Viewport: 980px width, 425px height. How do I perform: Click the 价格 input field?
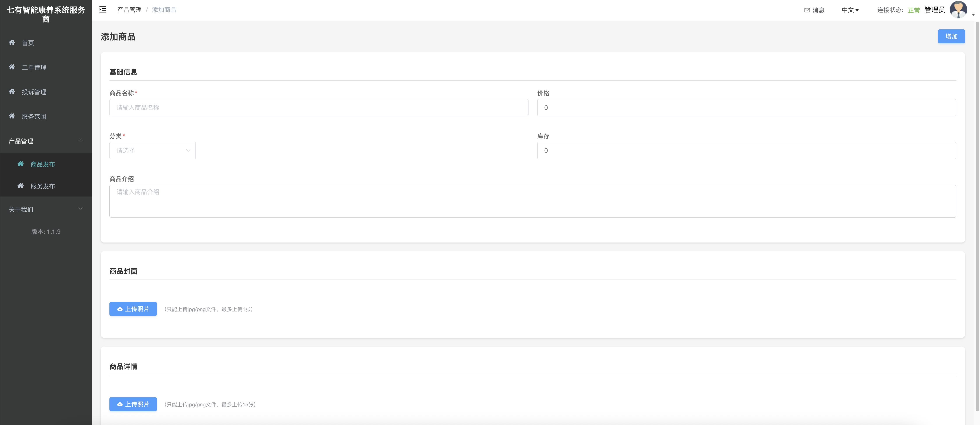[x=746, y=107]
